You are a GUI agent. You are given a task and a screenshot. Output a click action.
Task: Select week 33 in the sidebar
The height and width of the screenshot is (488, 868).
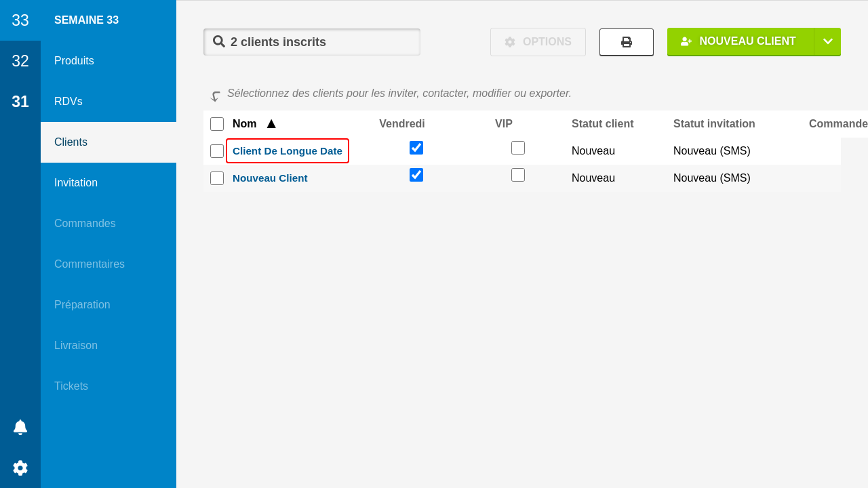click(x=20, y=20)
